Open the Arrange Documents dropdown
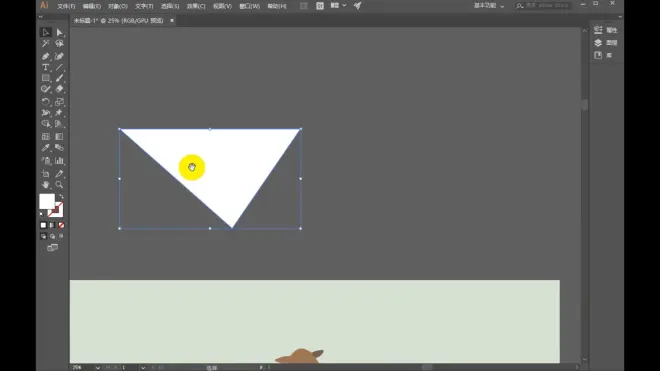 click(338, 5)
